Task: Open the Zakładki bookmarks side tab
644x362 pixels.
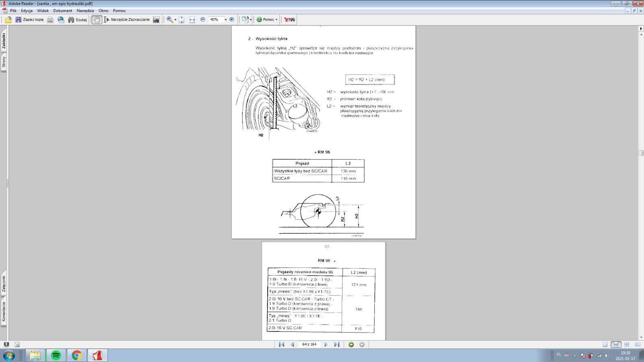Action: pos(4,40)
